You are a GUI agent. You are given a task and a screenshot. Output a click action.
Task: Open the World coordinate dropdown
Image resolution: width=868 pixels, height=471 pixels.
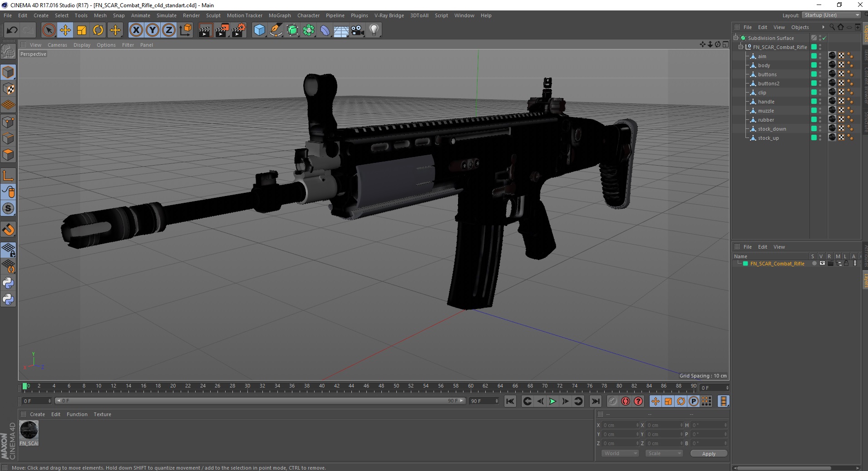click(x=620, y=453)
